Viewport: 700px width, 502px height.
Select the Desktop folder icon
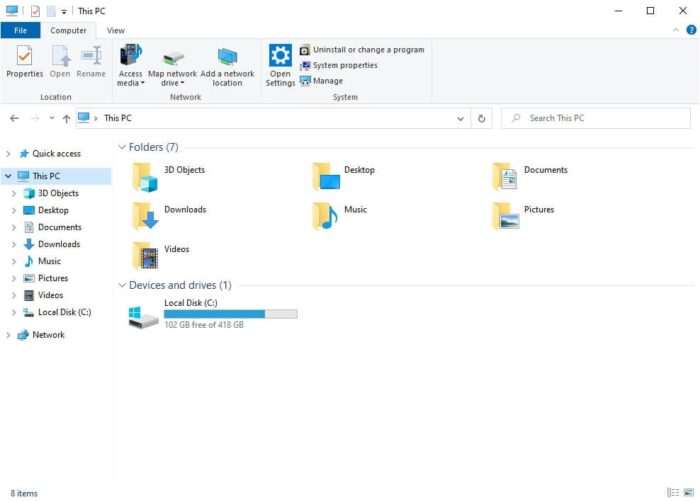(x=326, y=177)
